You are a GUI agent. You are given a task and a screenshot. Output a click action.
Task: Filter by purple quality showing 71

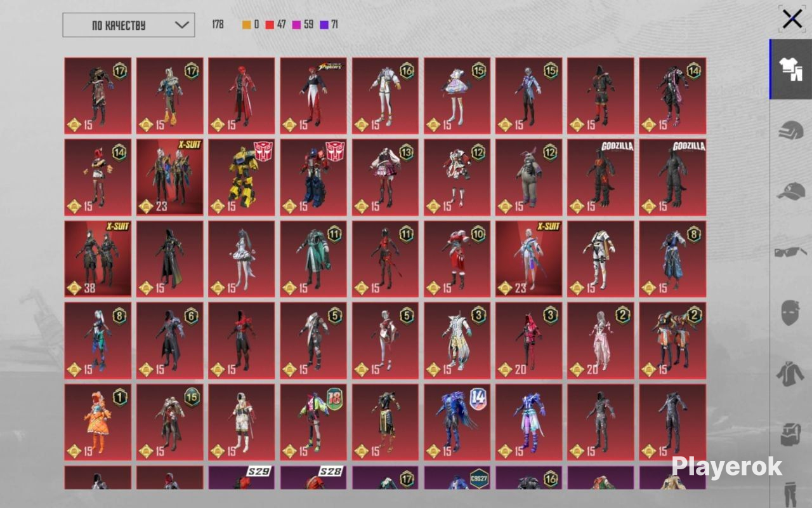tap(329, 25)
